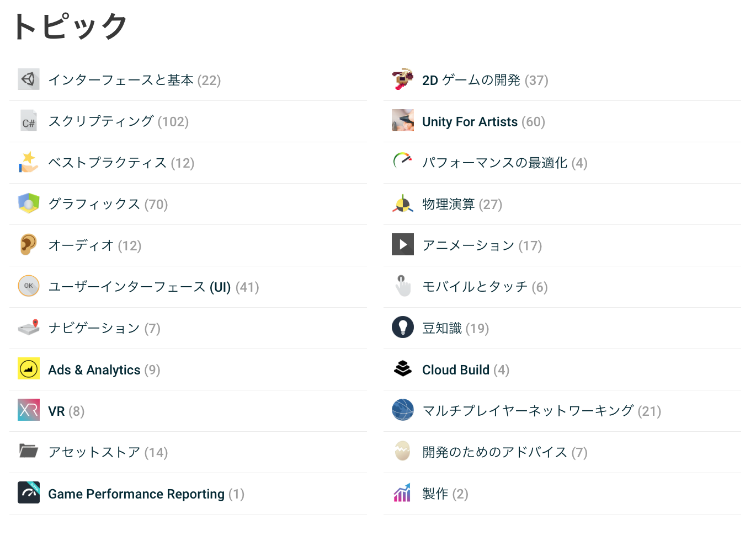Open the 物理演算 topic link
The image size is (756, 536).
462,205
